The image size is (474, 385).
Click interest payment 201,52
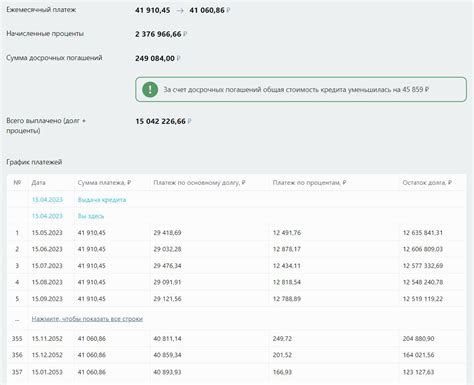tap(282, 355)
